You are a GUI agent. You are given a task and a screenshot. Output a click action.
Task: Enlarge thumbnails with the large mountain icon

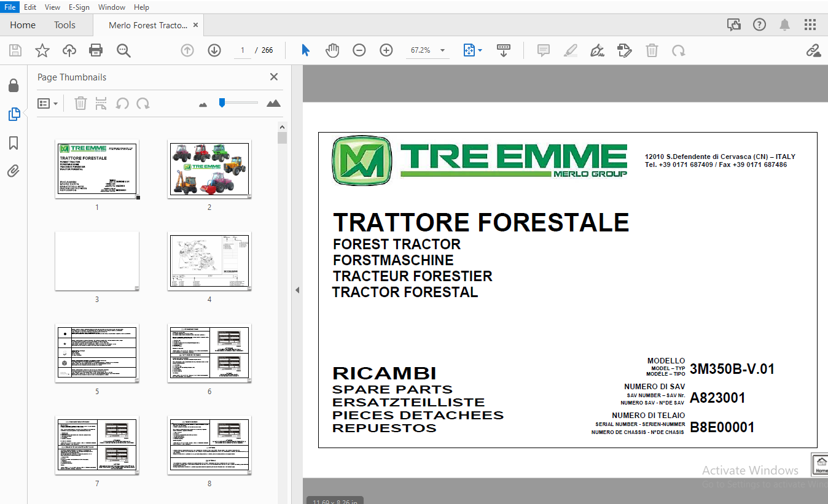274,103
